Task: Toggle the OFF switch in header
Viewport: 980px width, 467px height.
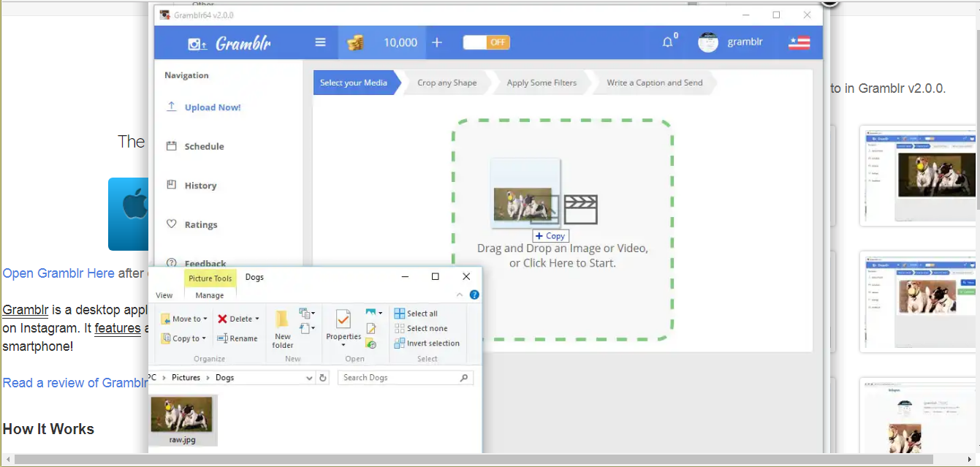Action: (487, 42)
